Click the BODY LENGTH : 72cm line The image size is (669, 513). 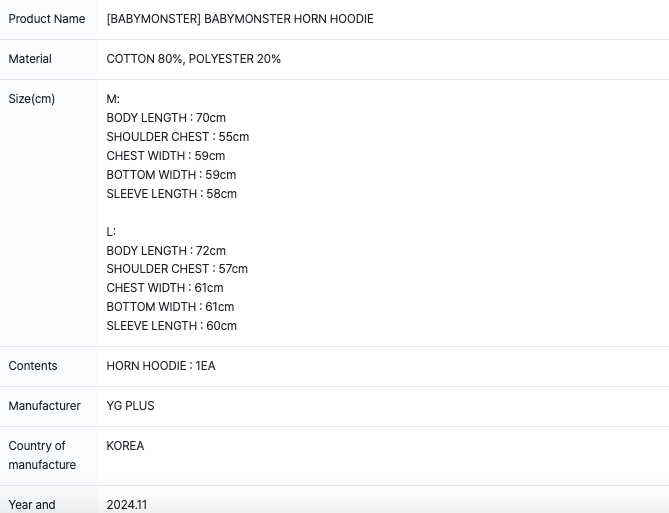click(166, 251)
